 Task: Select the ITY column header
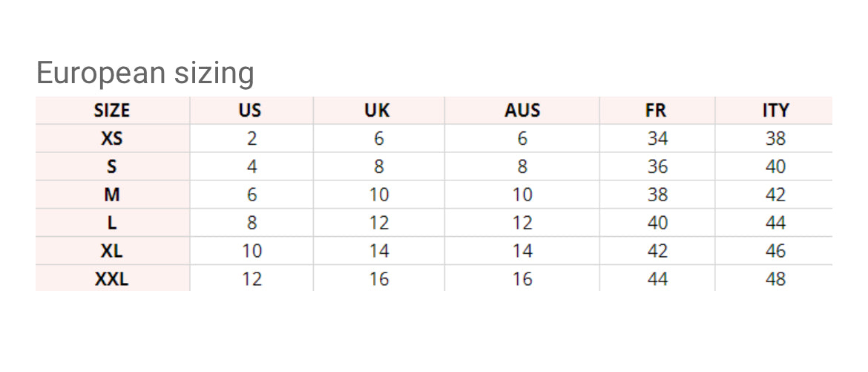(x=775, y=111)
